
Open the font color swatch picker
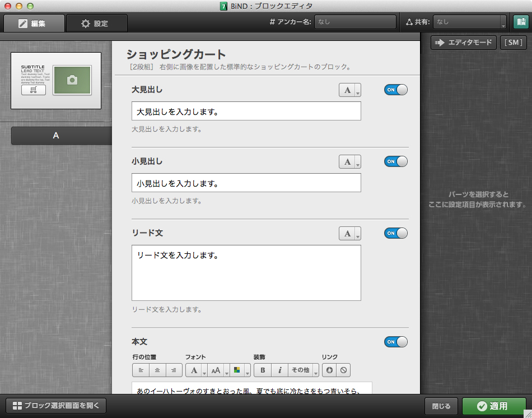(x=237, y=370)
